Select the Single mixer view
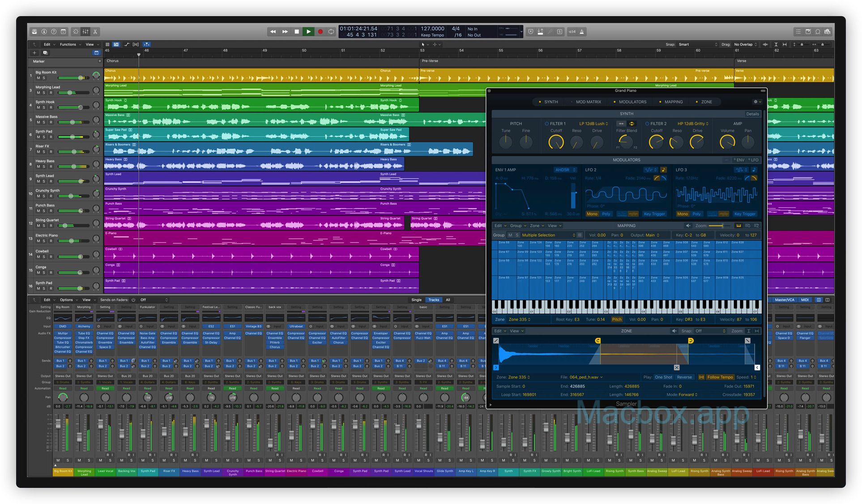The image size is (862, 504). pyautogui.click(x=416, y=300)
